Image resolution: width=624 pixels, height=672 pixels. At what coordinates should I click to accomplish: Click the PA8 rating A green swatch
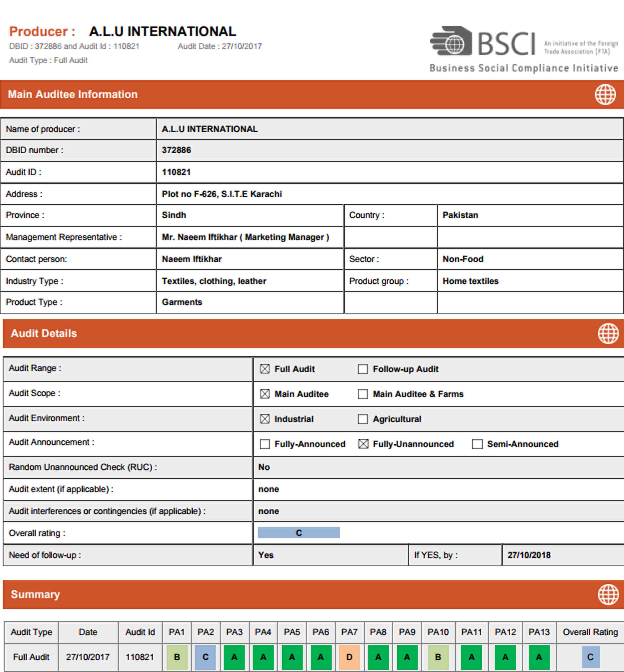pos(378,657)
